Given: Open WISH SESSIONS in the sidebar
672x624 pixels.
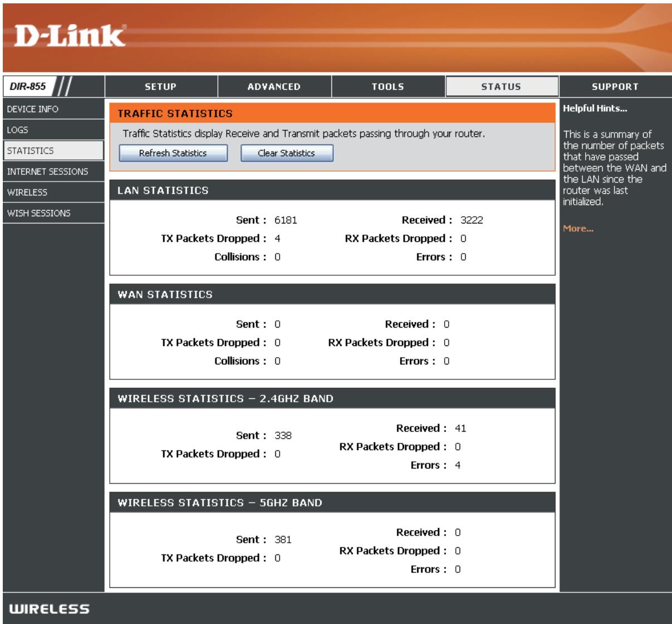Looking at the screenshot, I should tap(52, 213).
